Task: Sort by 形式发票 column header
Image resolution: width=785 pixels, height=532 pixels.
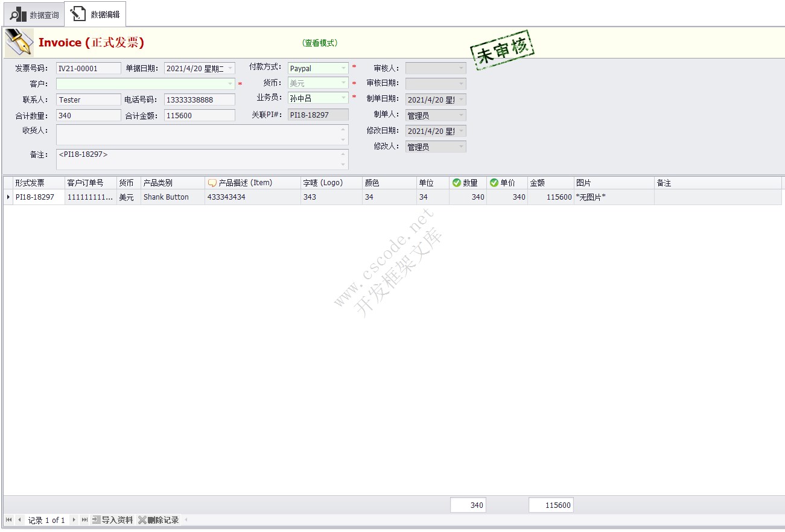Action: (39, 183)
